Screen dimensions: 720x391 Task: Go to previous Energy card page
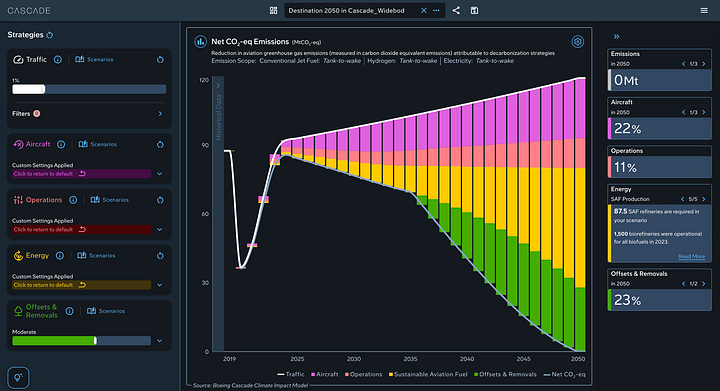click(683, 199)
